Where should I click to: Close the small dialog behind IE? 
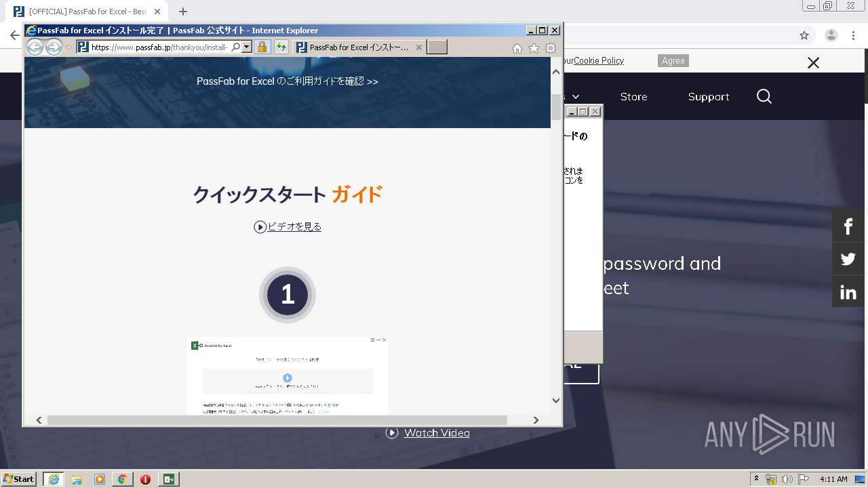click(595, 112)
